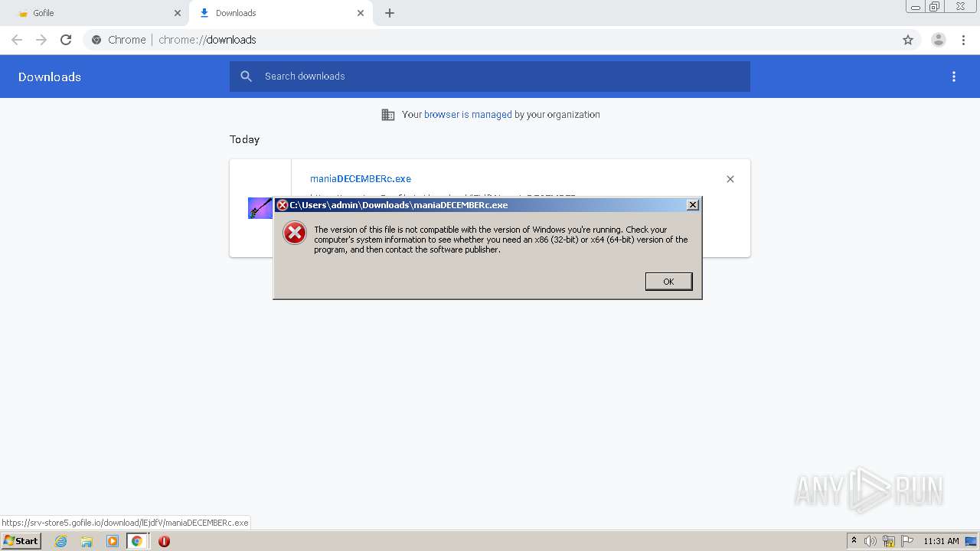Open Chrome's three-dot menu
The image size is (980, 551).
pos(963,40)
